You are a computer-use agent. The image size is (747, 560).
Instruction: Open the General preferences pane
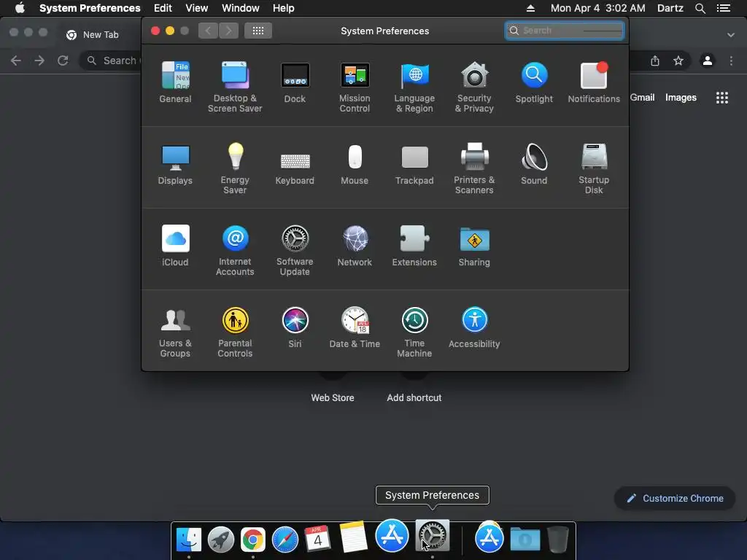(x=175, y=82)
